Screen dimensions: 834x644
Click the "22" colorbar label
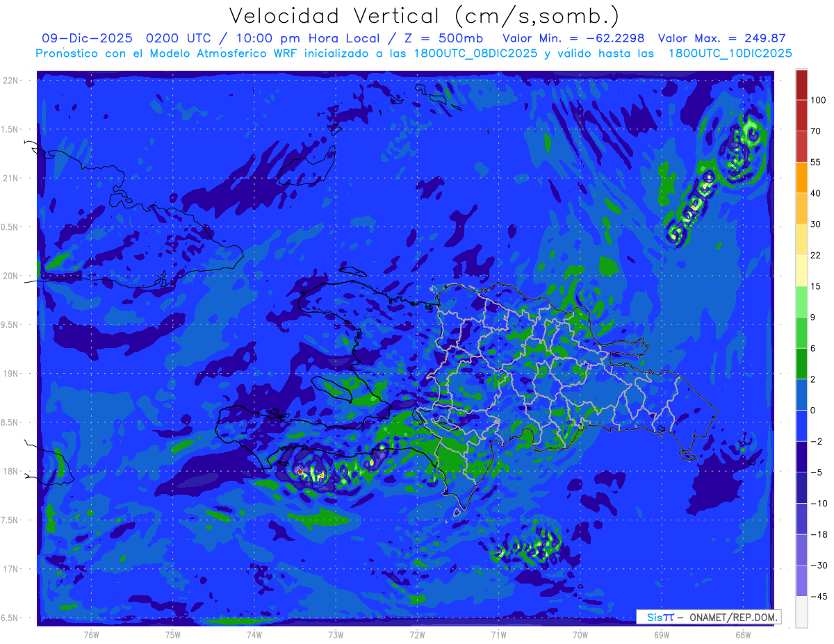point(817,255)
